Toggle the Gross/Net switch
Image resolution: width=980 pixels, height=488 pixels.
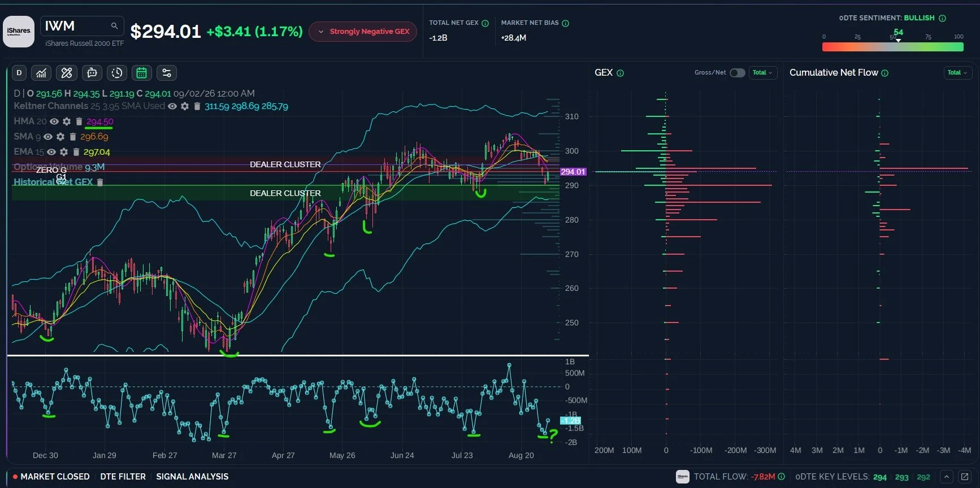tap(737, 73)
